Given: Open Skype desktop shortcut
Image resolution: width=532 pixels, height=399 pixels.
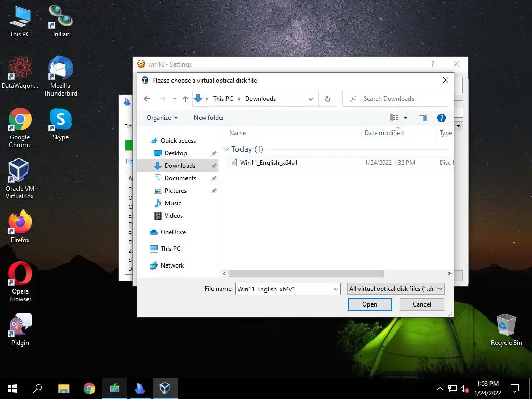Looking at the screenshot, I should [60, 124].
